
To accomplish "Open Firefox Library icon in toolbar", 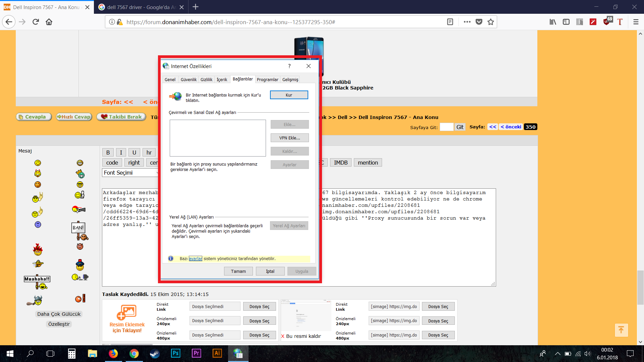I will tap(553, 22).
